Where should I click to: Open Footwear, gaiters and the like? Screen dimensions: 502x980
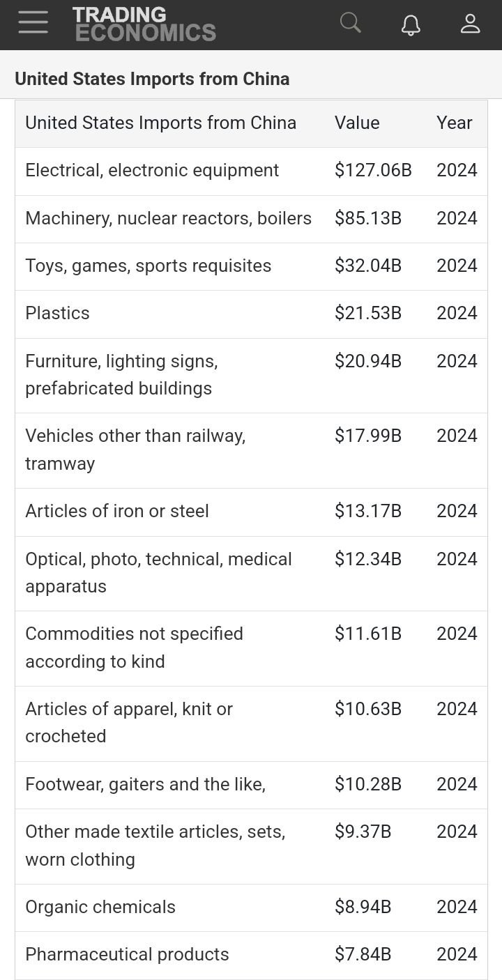145,784
